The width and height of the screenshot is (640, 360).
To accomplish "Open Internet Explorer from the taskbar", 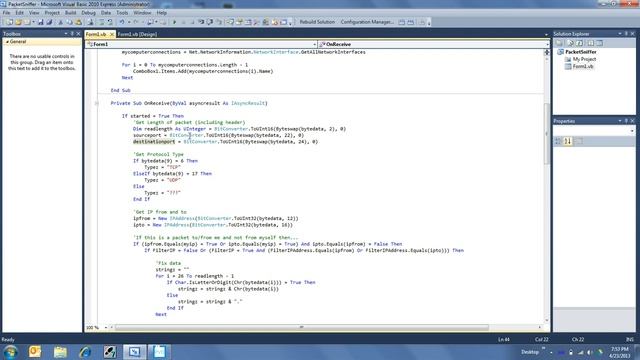I will click(85, 351).
